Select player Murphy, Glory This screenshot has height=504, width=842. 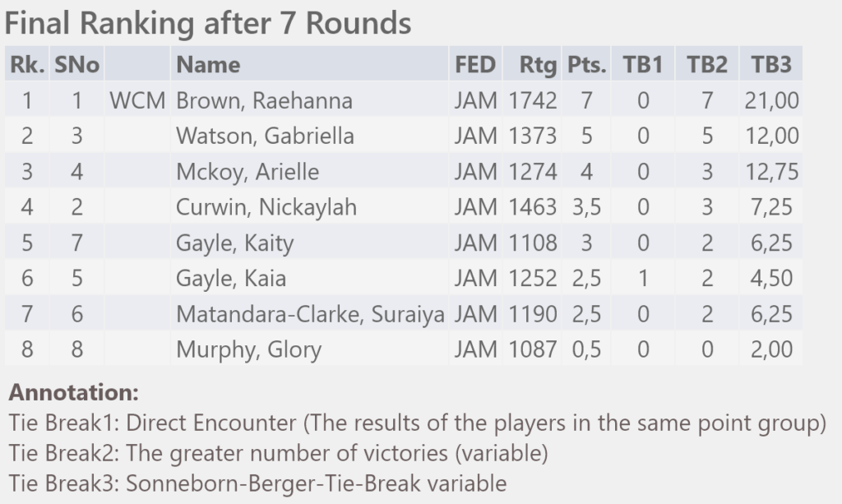(248, 349)
